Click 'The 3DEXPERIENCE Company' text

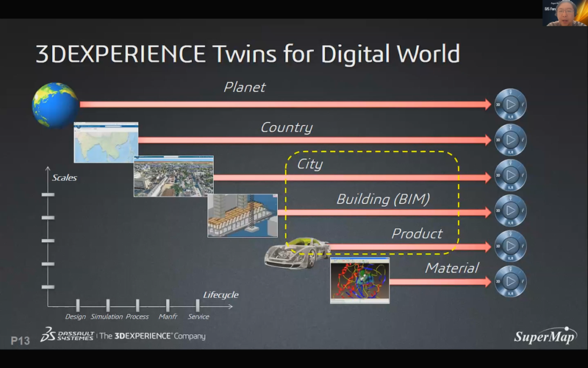point(153,336)
